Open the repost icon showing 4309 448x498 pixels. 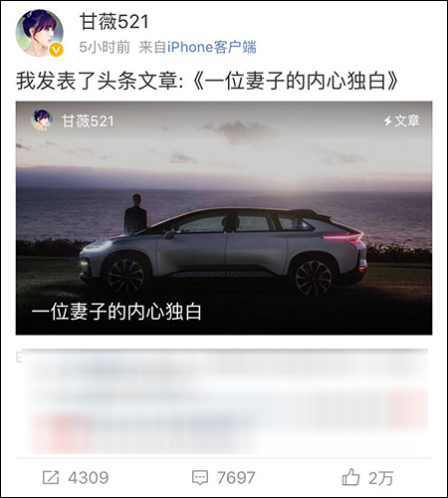(51, 478)
